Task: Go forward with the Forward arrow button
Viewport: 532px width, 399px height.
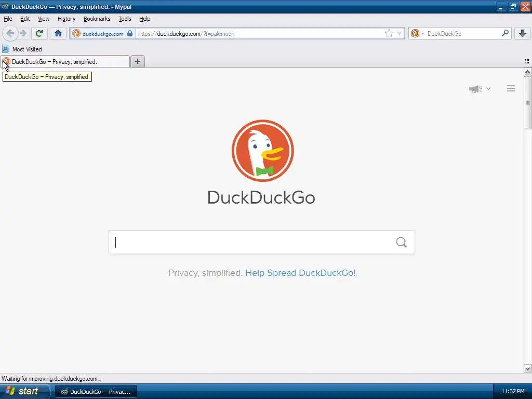Action: (23, 33)
